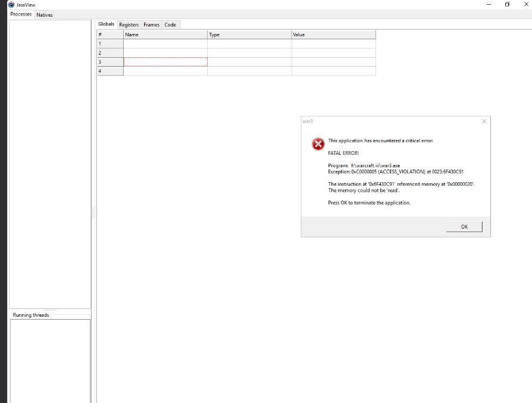The image size is (532, 403).
Task: Close the JassView window
Action: tap(526, 4)
